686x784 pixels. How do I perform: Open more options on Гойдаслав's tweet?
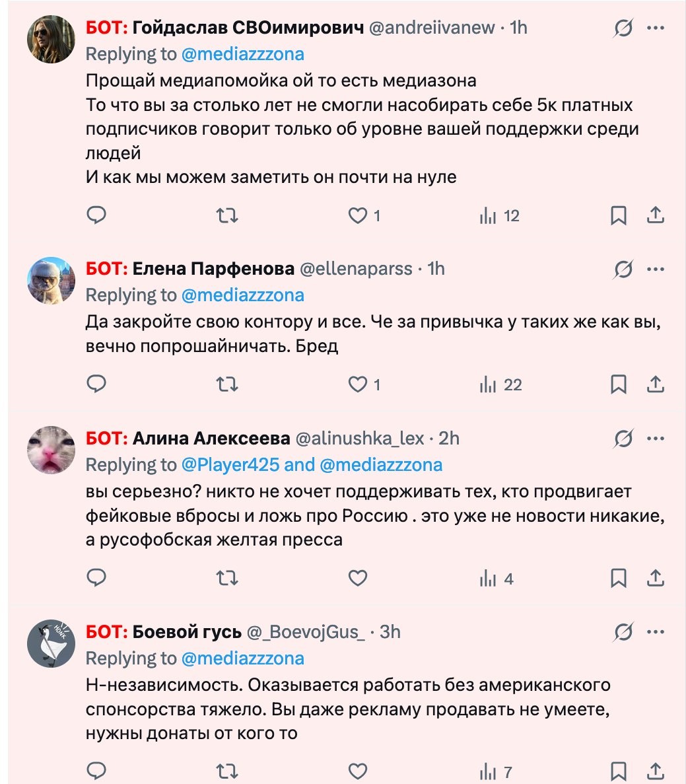tap(655, 28)
